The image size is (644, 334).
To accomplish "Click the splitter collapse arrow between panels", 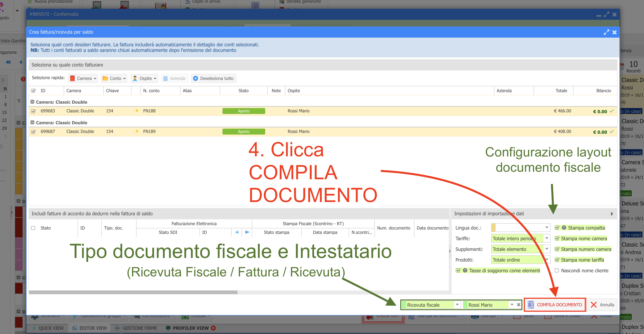I will coord(450,251).
